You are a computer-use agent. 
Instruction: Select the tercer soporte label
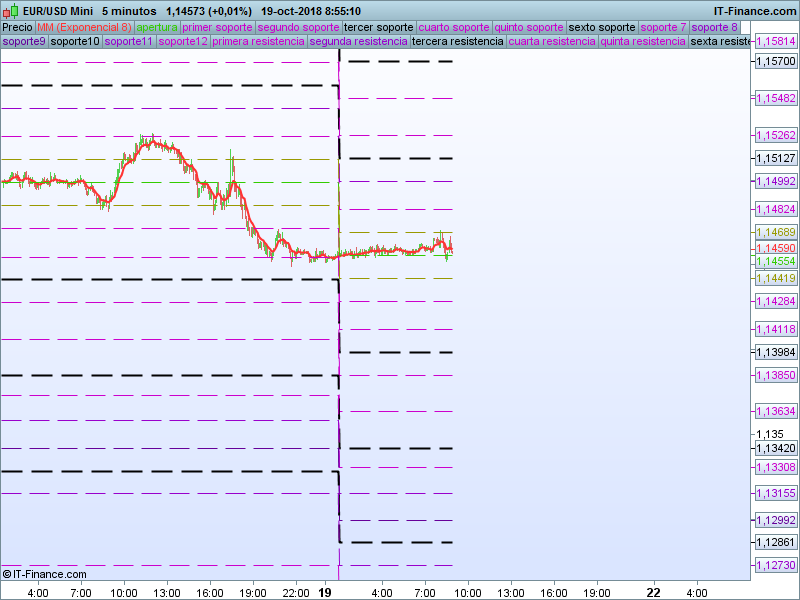(x=378, y=27)
